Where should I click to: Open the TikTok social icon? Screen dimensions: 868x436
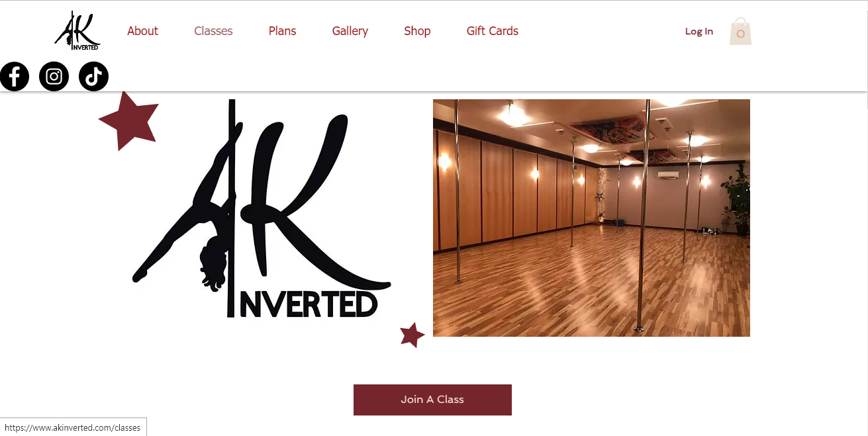pyautogui.click(x=93, y=76)
